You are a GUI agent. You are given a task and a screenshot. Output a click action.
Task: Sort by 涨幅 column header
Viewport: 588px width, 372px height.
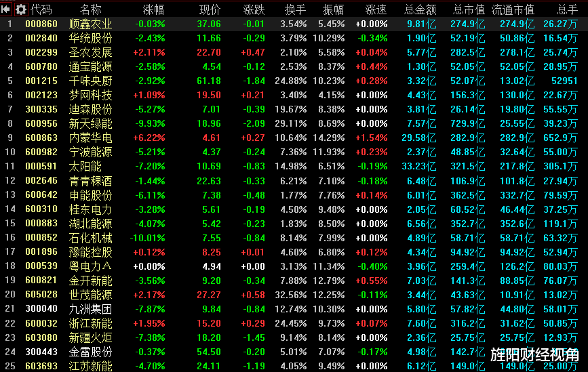pos(154,9)
